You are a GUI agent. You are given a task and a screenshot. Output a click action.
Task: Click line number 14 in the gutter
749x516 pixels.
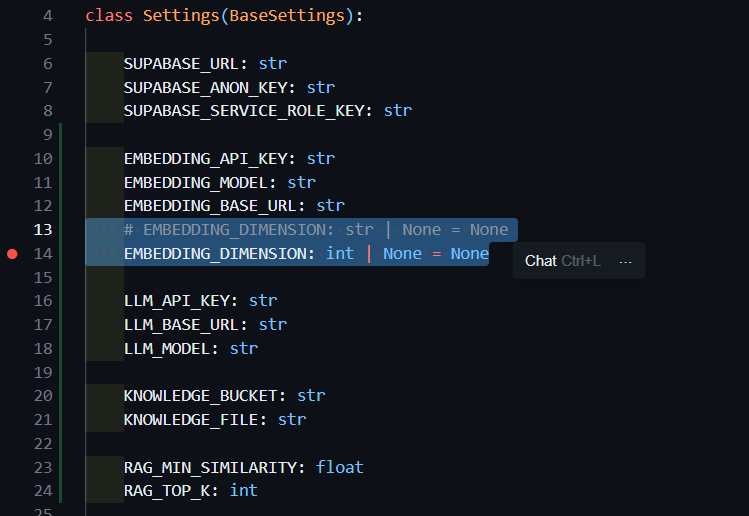43,254
